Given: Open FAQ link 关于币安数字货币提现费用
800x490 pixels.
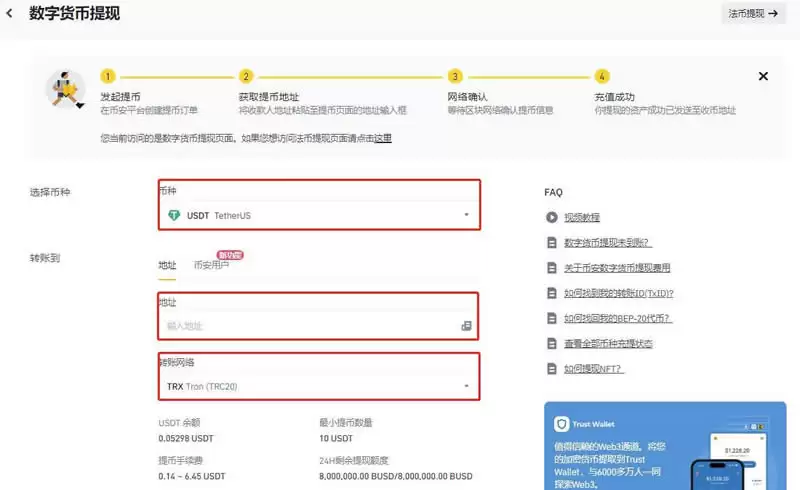Looking at the screenshot, I should (x=617, y=267).
